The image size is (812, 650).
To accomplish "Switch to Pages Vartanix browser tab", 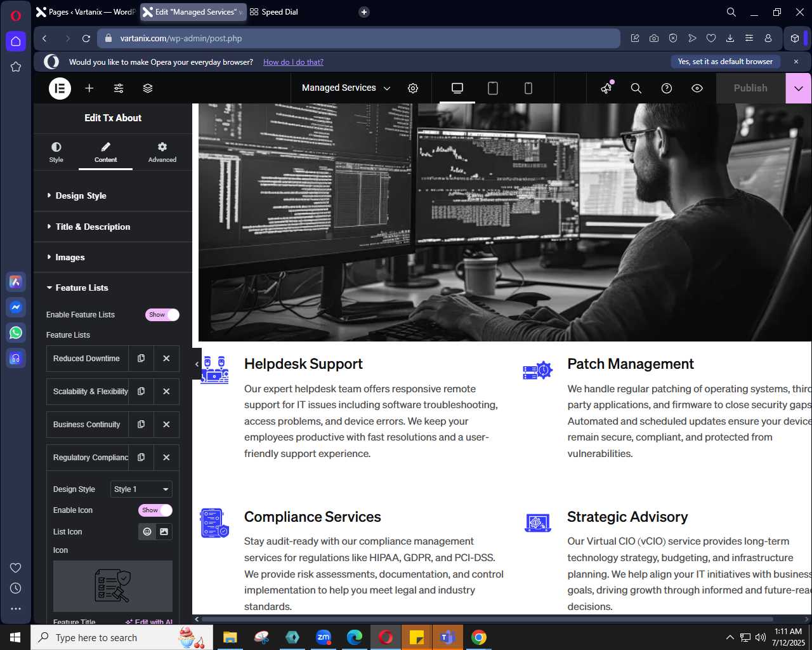I will click(86, 12).
